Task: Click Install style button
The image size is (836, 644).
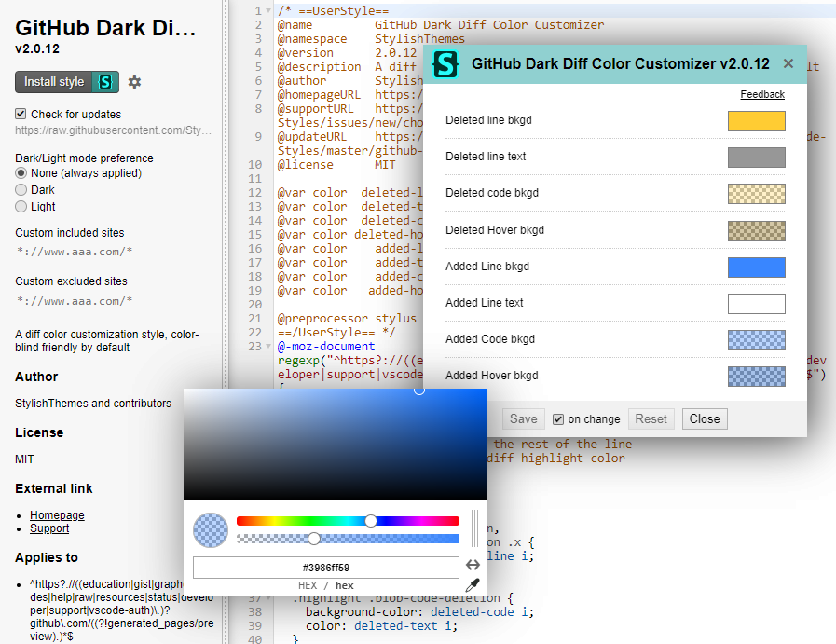Action: pos(67,82)
